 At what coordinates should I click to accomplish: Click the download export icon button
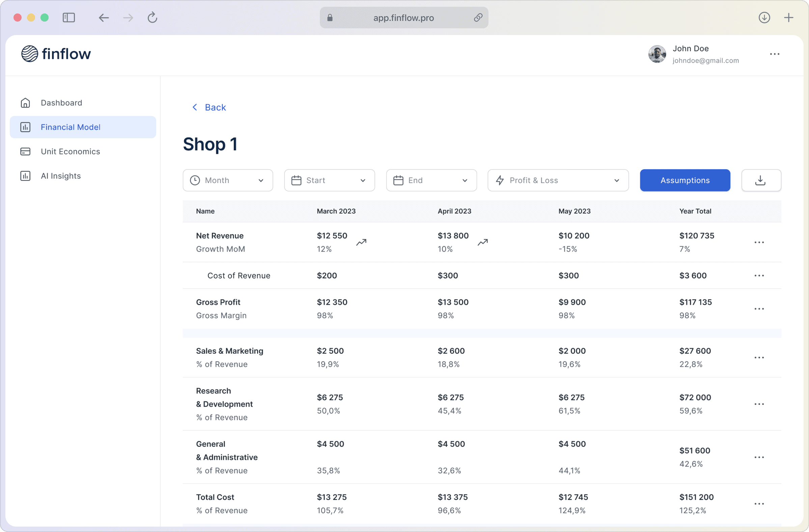761,180
